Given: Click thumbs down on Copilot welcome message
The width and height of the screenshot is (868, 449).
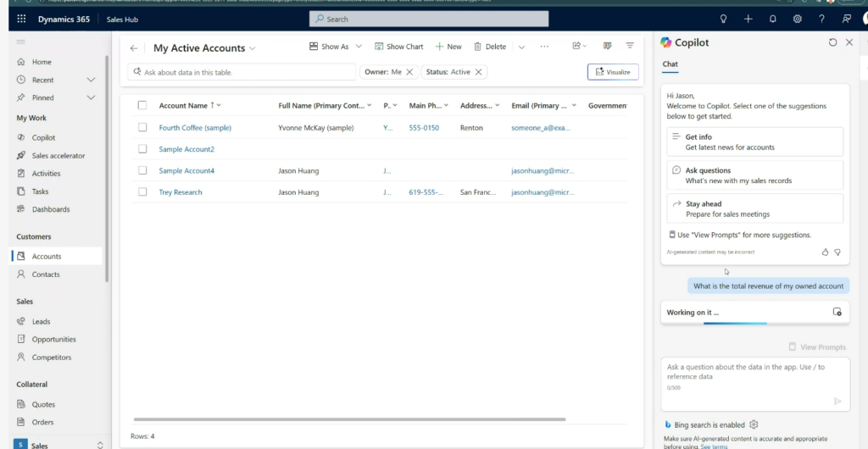Looking at the screenshot, I should tap(837, 252).
